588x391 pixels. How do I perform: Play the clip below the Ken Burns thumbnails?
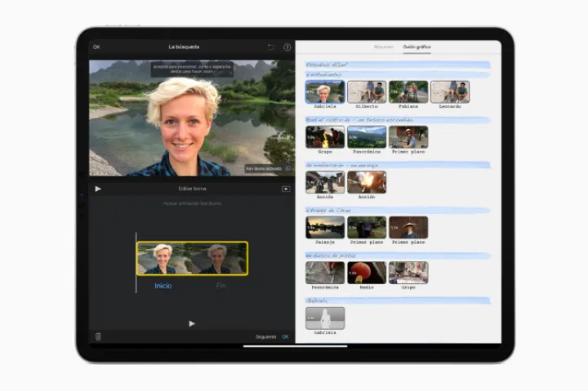pyautogui.click(x=192, y=323)
